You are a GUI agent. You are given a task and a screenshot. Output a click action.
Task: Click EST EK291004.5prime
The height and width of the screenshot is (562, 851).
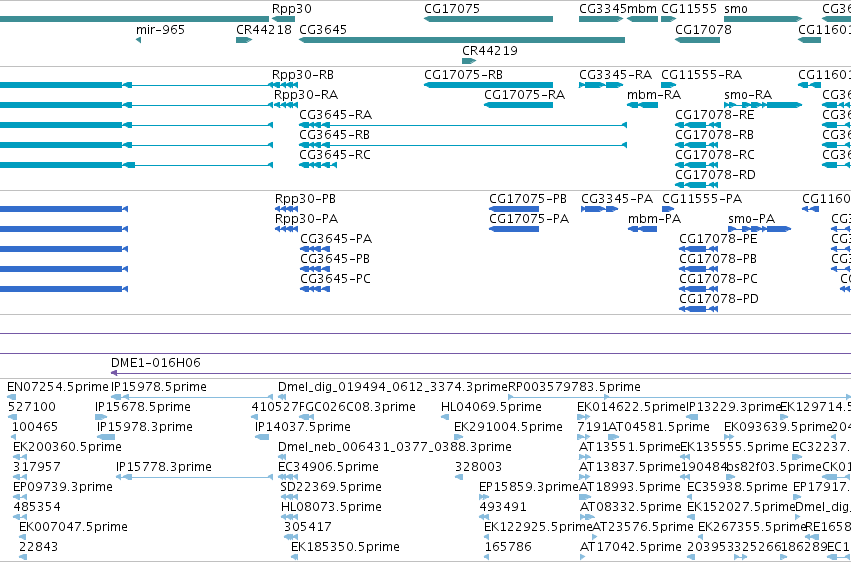[508, 427]
